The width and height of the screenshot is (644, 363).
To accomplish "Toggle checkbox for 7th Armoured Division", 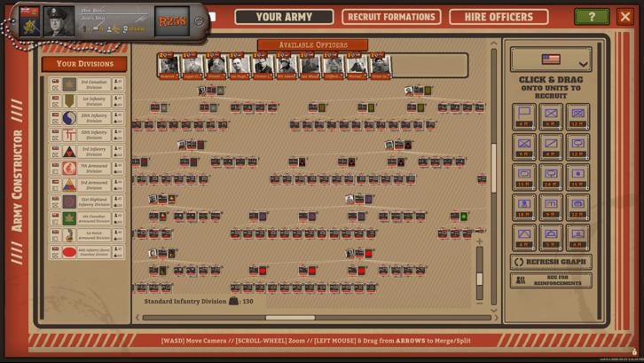I will pyautogui.click(x=56, y=171).
